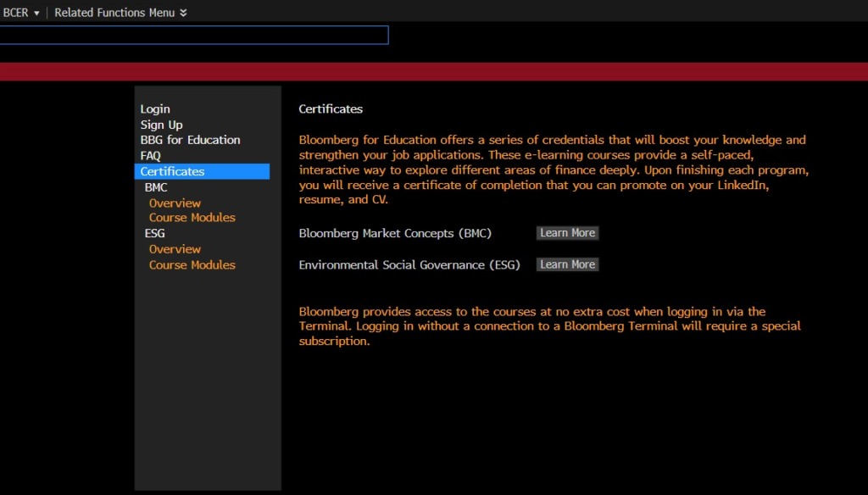Viewport: 868px width, 495px height.
Task: Open the BCER function dropdown arrow
Action: click(36, 14)
